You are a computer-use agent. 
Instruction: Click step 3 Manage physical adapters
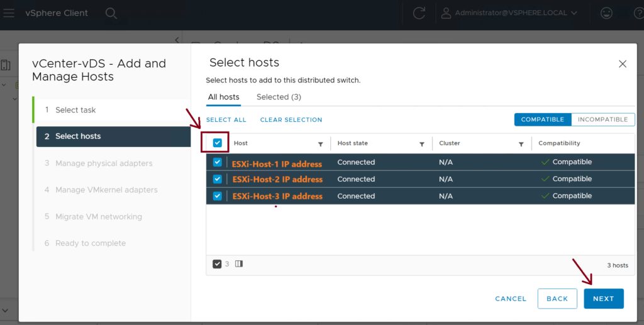99,163
